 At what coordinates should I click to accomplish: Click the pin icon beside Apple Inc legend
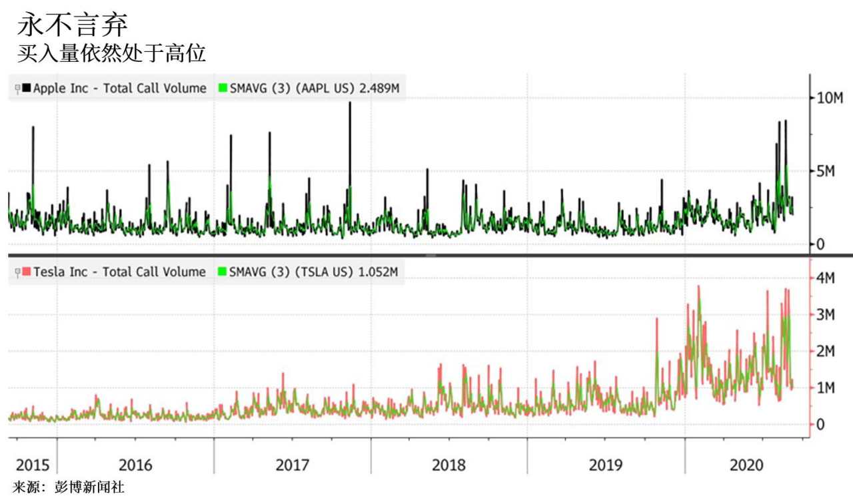[17, 89]
